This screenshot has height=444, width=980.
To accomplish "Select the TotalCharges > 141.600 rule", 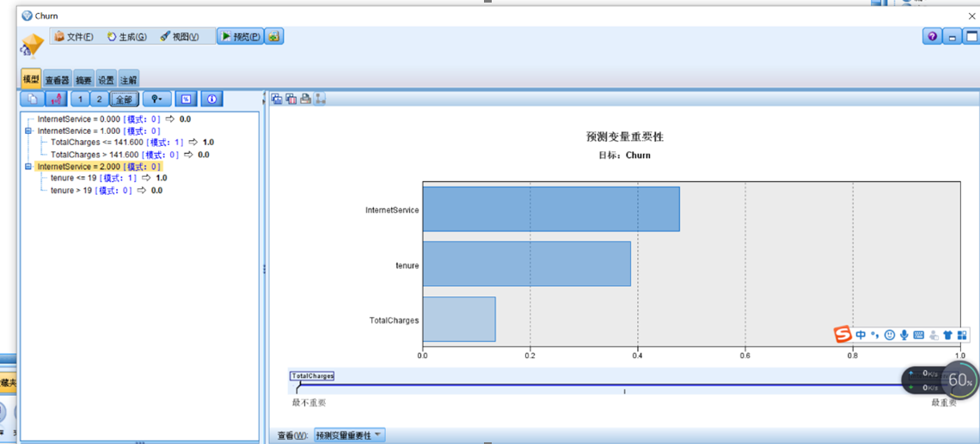I will tap(129, 155).
